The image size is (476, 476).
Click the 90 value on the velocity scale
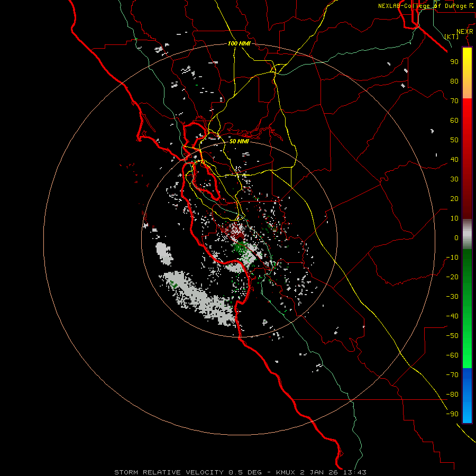tap(454, 62)
